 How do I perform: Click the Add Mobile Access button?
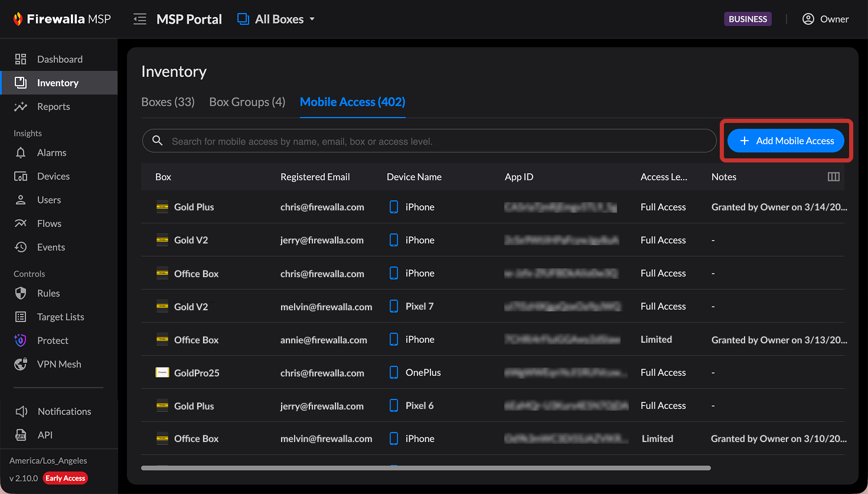(x=785, y=141)
